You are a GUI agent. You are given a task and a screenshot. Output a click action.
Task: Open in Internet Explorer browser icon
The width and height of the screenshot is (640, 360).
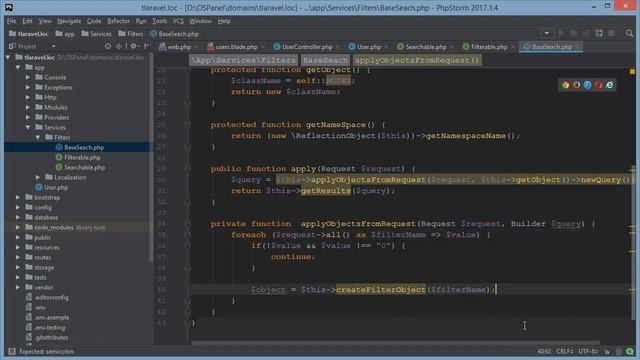609,85
